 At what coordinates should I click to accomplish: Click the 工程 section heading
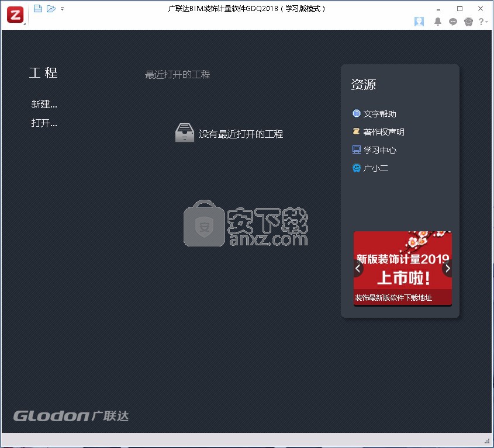(x=43, y=73)
